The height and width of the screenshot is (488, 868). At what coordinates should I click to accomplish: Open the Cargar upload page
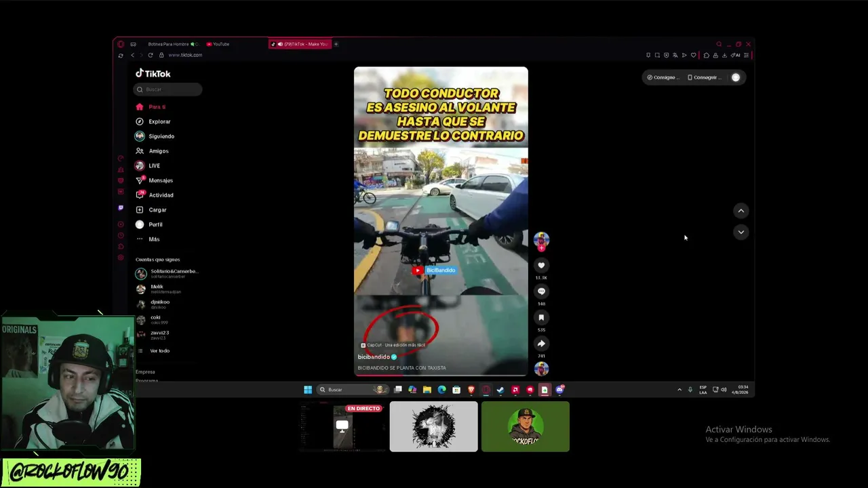click(151, 210)
